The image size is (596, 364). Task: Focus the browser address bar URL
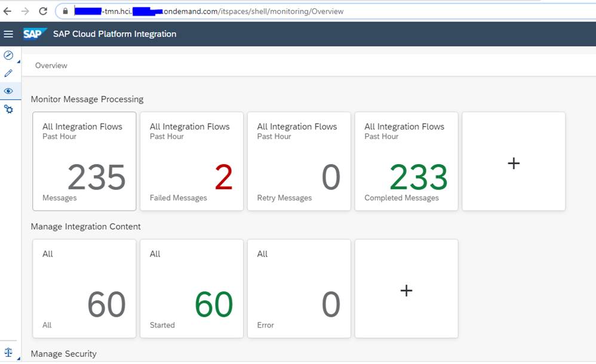click(x=327, y=11)
